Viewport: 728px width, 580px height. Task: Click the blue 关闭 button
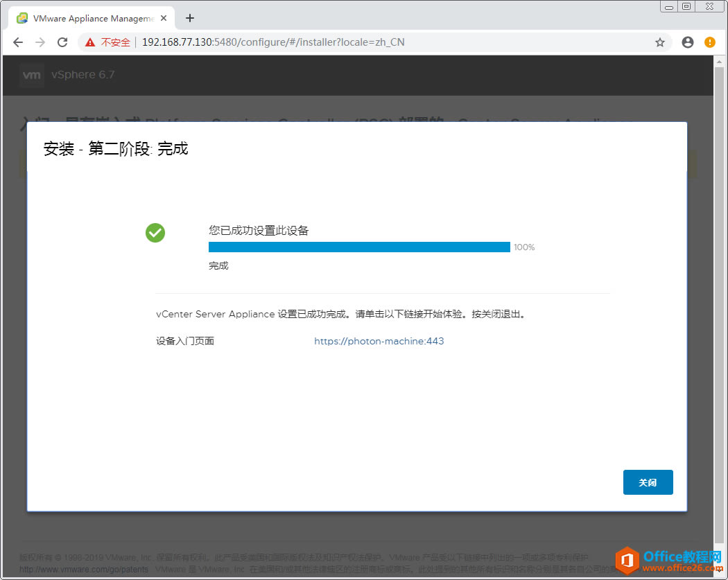648,482
